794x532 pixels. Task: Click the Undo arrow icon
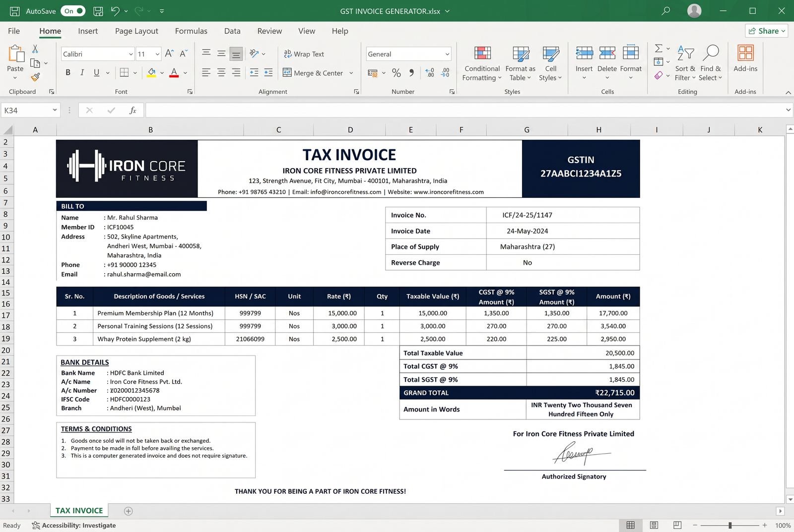coord(115,11)
